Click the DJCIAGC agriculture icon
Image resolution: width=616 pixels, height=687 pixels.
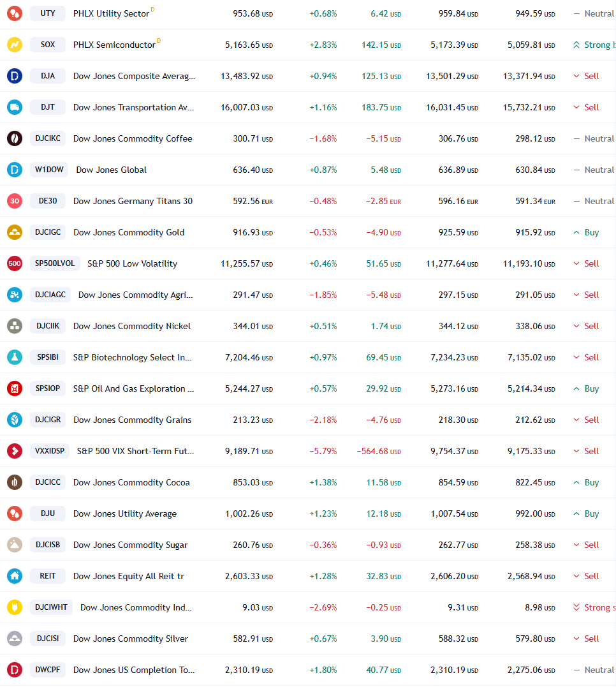15,295
